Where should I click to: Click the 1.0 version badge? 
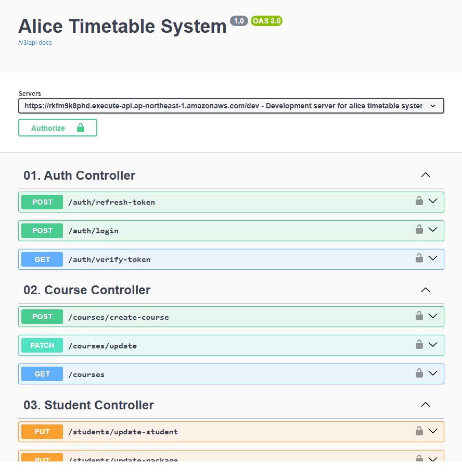click(239, 21)
